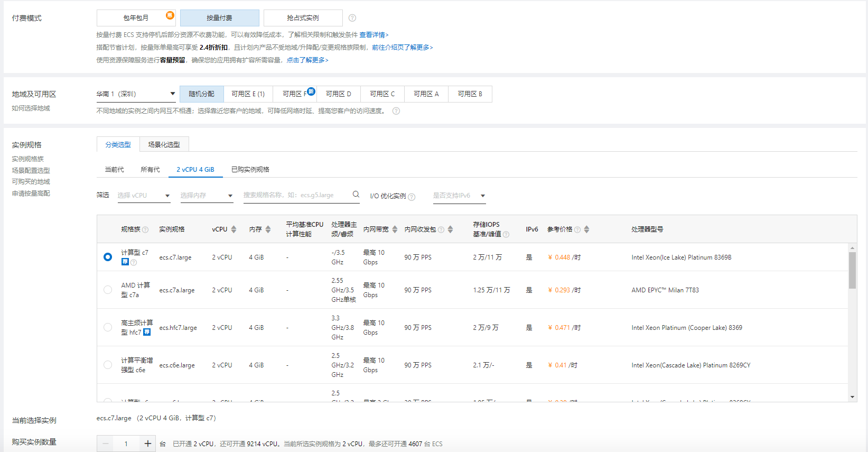Click help icon after region description text

[396, 111]
